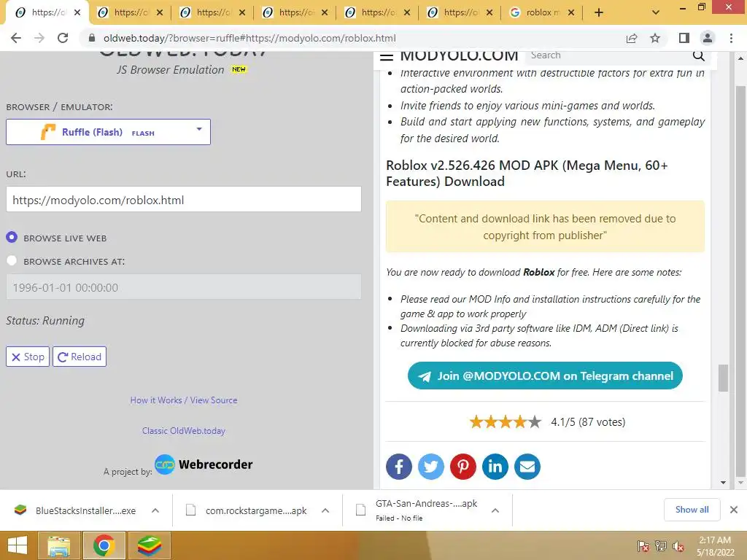Click the archive date field

tap(183, 287)
